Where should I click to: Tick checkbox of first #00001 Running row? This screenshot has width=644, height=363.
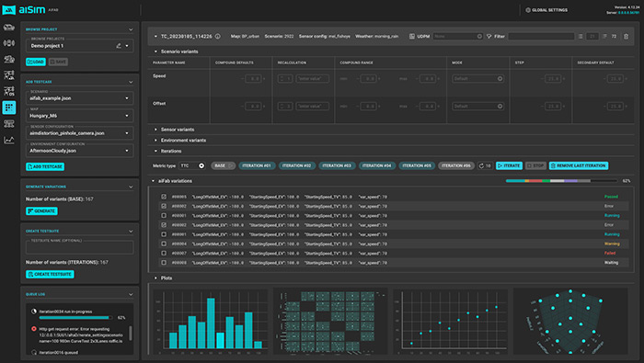point(164,216)
